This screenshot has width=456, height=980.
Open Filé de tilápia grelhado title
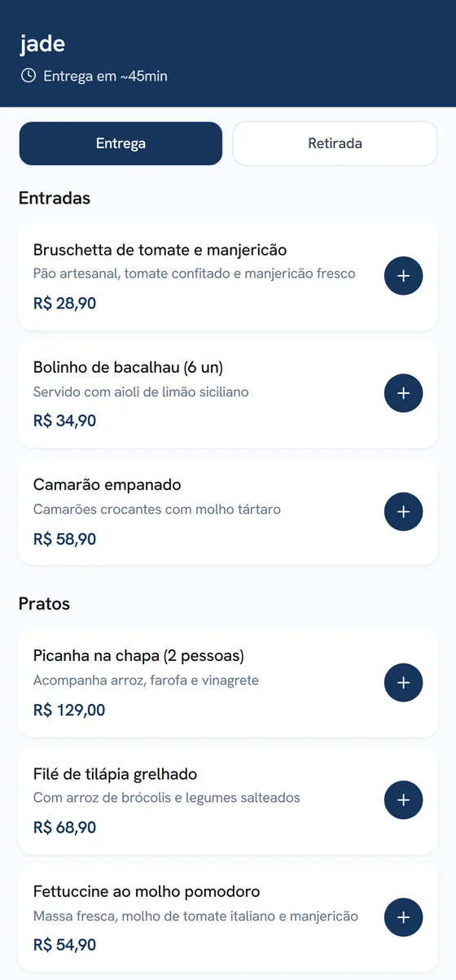pos(115,774)
